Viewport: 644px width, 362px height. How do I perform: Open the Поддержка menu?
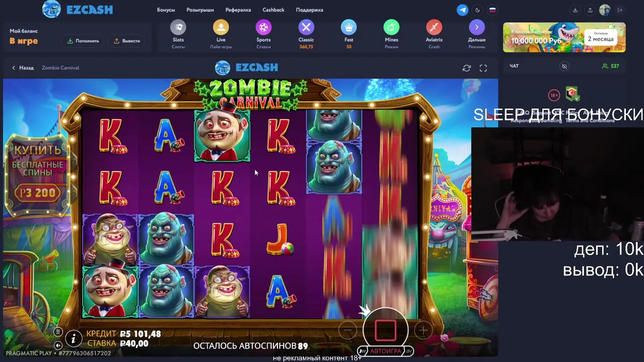(x=309, y=10)
